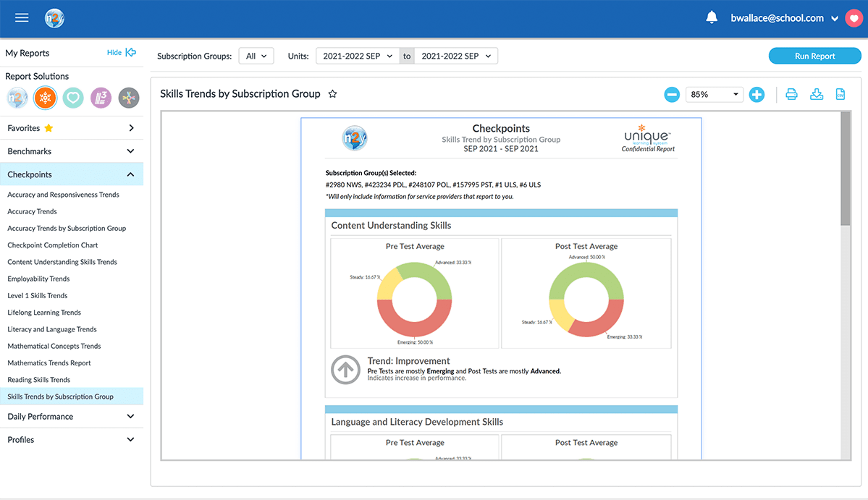Select the gray cross report solution icon
868x500 pixels.
[x=129, y=98]
